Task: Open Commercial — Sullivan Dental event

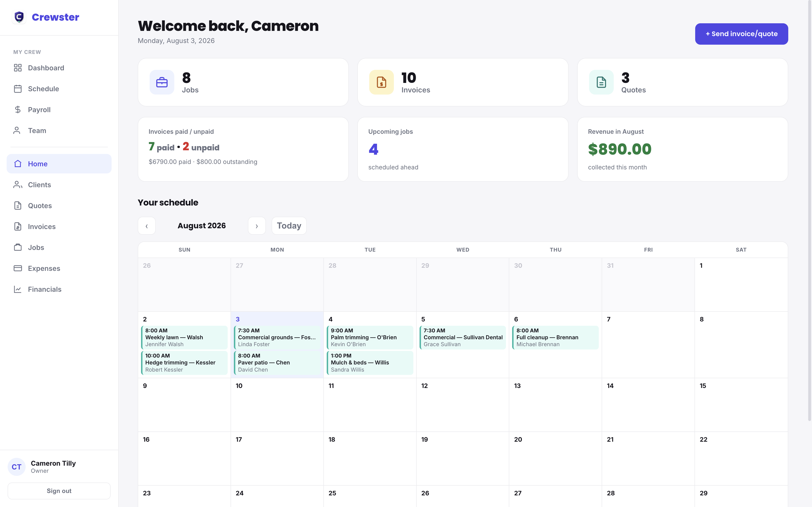Action: click(463, 337)
